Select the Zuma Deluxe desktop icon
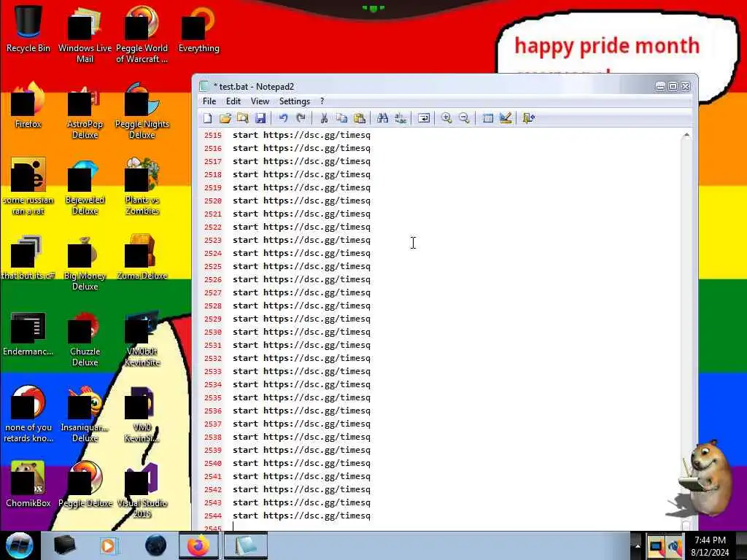Image resolution: width=747 pixels, height=560 pixels. click(x=142, y=257)
